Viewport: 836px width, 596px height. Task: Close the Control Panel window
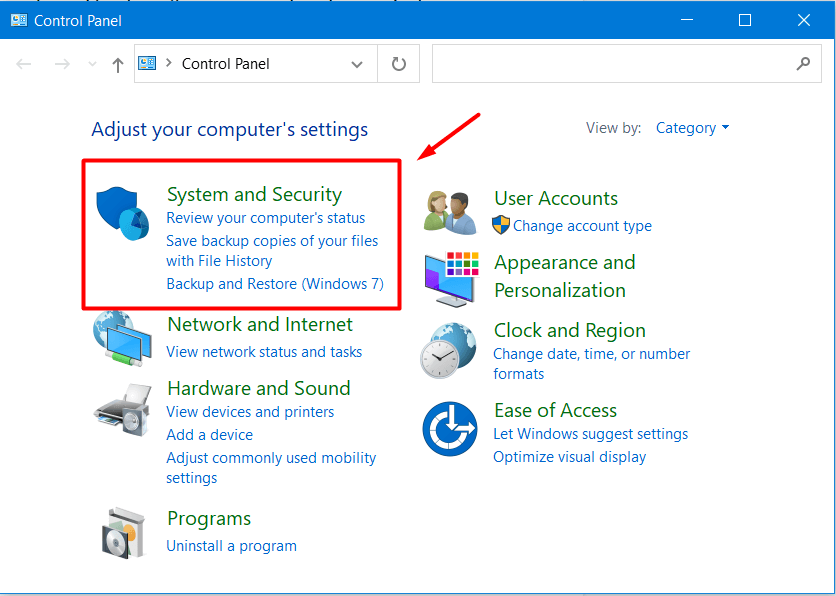(x=803, y=20)
